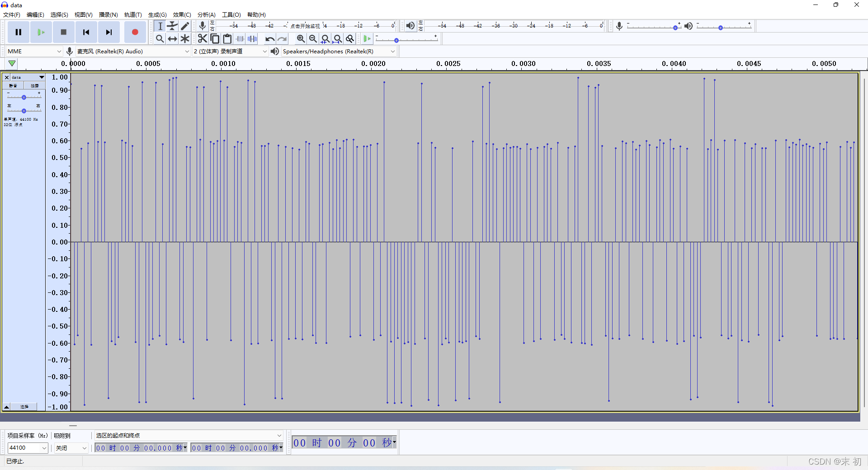Expand the data track name dropdown menu
This screenshot has height=470, width=868.
(42, 77)
